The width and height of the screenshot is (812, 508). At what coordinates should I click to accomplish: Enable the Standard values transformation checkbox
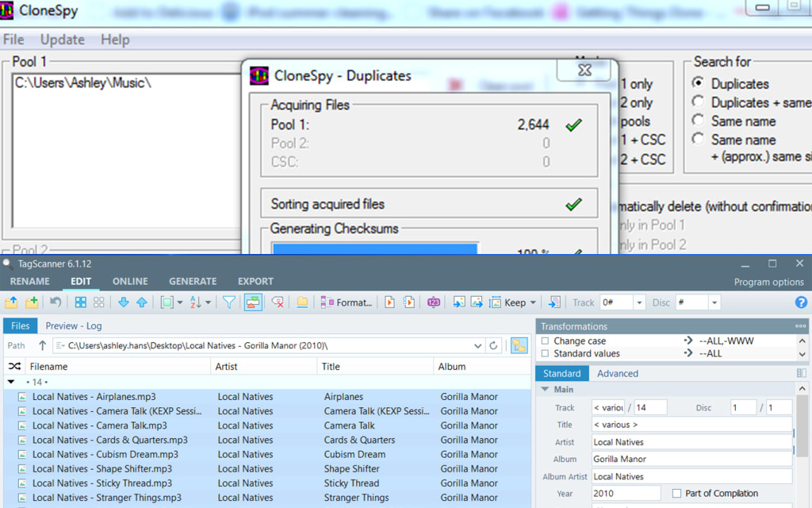(545, 353)
